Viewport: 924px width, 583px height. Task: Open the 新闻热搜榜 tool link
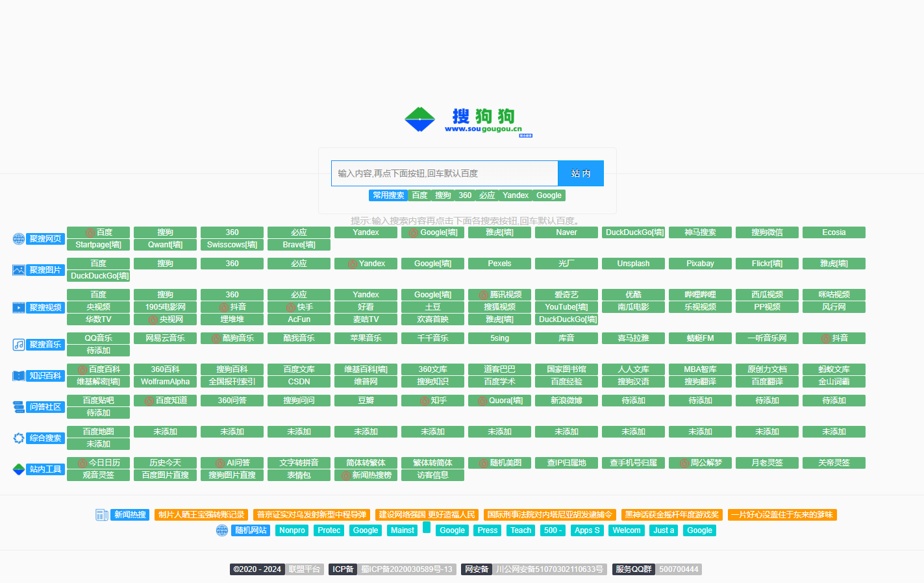(366, 475)
